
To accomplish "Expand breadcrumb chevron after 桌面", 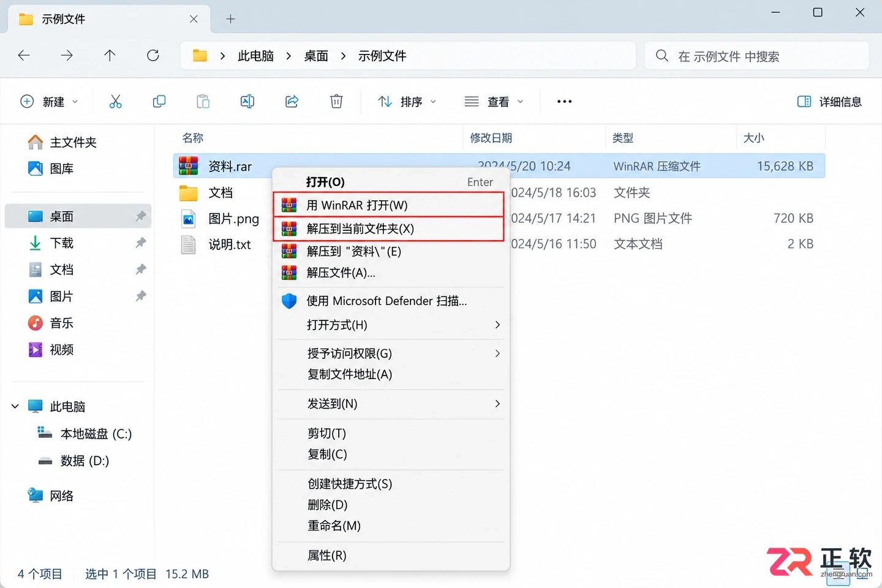I will pos(343,56).
